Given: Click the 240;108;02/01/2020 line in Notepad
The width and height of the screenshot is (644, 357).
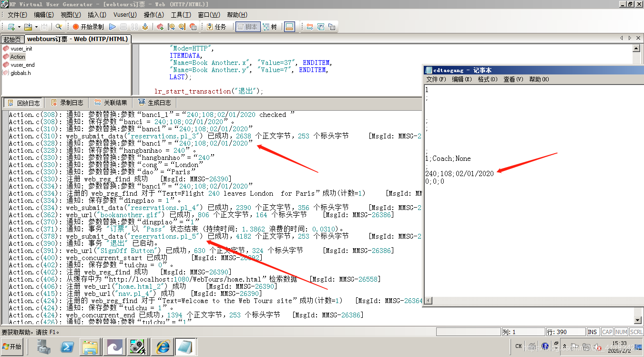Looking at the screenshot, I should [x=460, y=174].
